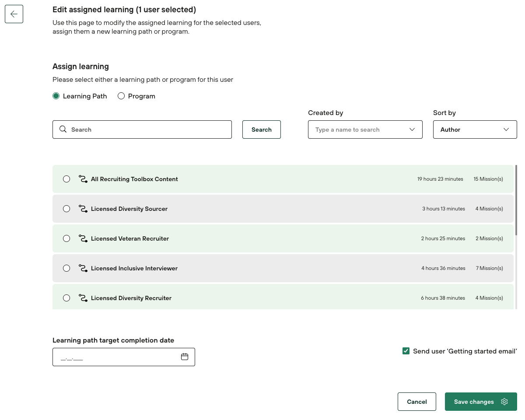Click path icon beside Licensed Diversity Sourcer
Image resolution: width=525 pixels, height=420 pixels.
pos(83,209)
